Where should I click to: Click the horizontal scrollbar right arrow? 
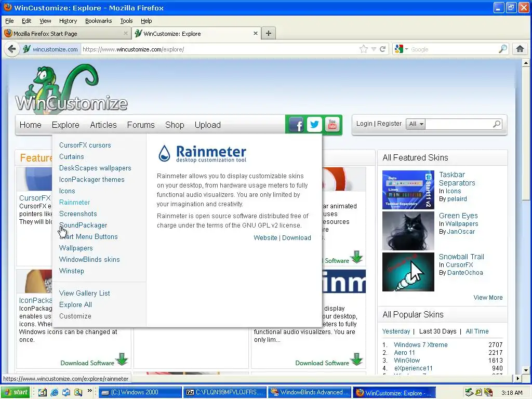[x=518, y=378]
